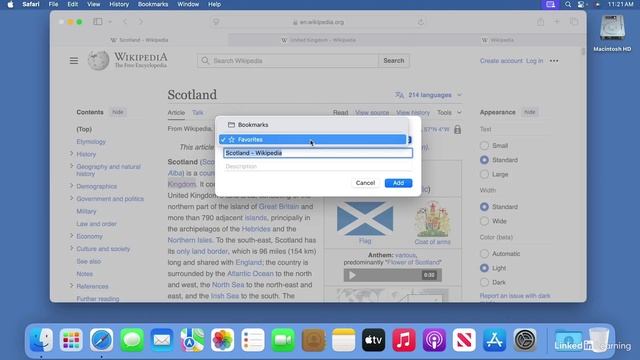The width and height of the screenshot is (640, 360).
Task: Expand References section in Contents
Action: coord(71,286)
